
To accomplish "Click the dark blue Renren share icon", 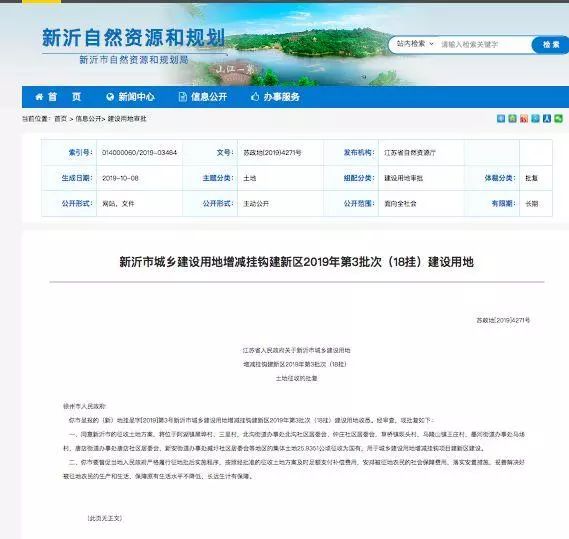I will point(547,118).
